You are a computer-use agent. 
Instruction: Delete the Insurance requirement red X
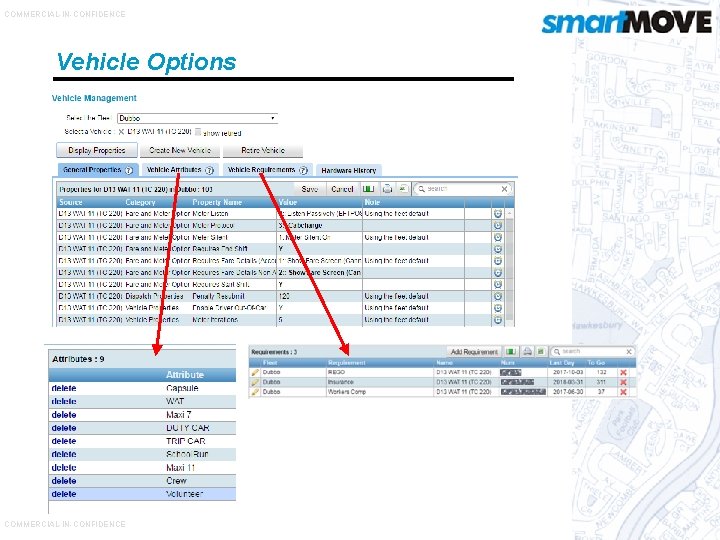[x=623, y=382]
